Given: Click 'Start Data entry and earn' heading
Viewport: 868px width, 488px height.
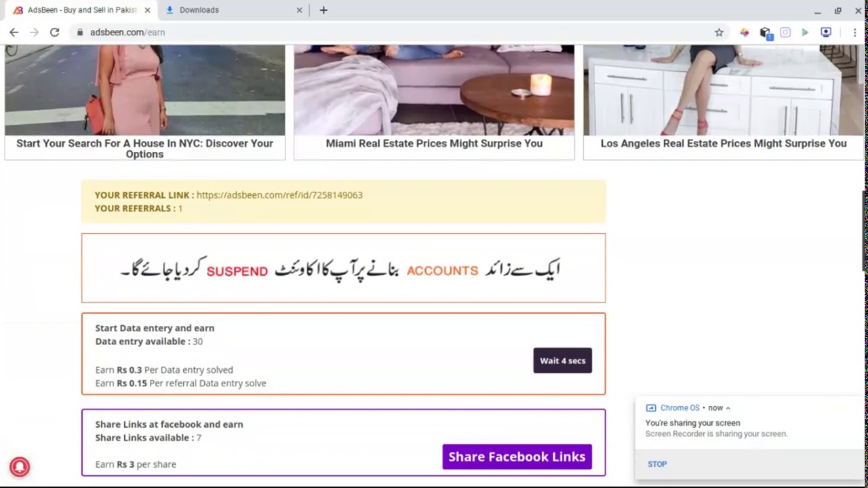Looking at the screenshot, I should (155, 328).
